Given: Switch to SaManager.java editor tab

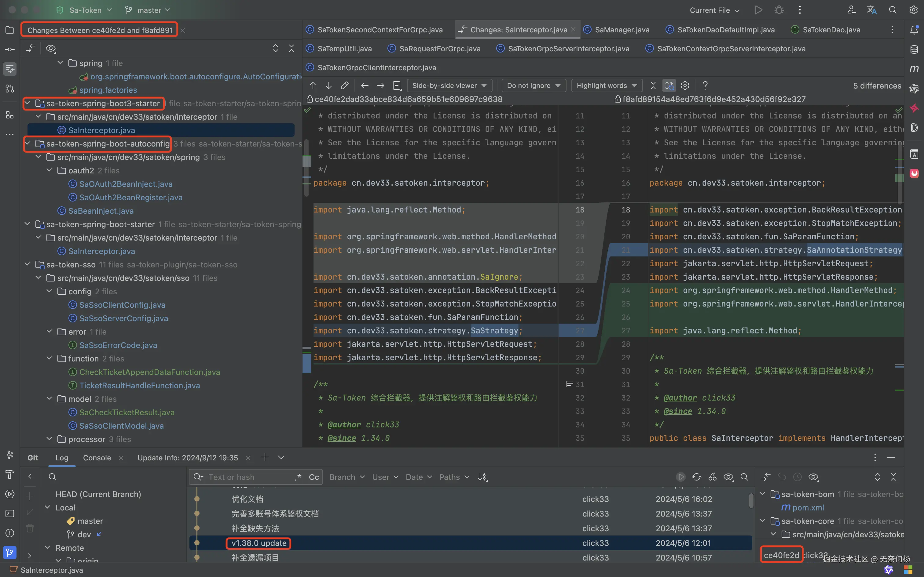Looking at the screenshot, I should pyautogui.click(x=621, y=30).
